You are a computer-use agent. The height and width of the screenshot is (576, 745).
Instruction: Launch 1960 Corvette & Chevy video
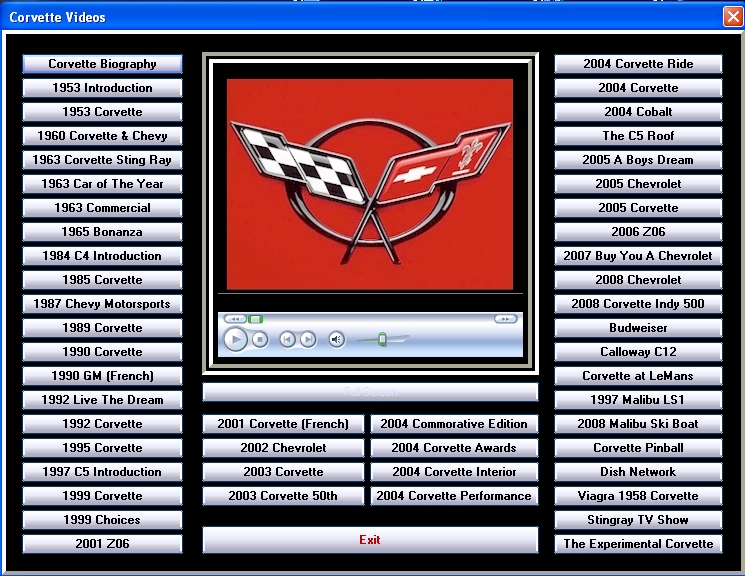pyautogui.click(x=102, y=136)
